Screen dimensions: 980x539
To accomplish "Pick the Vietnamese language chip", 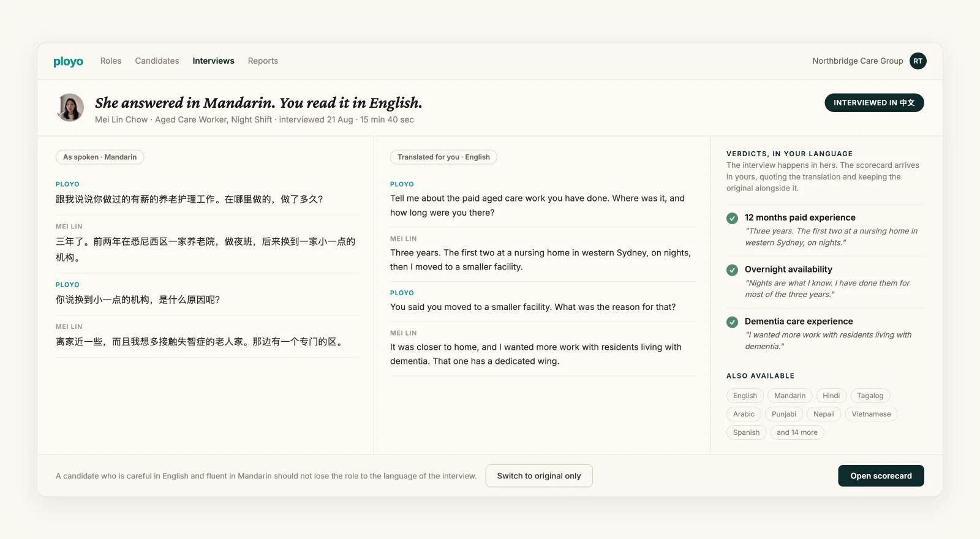I will tap(871, 414).
